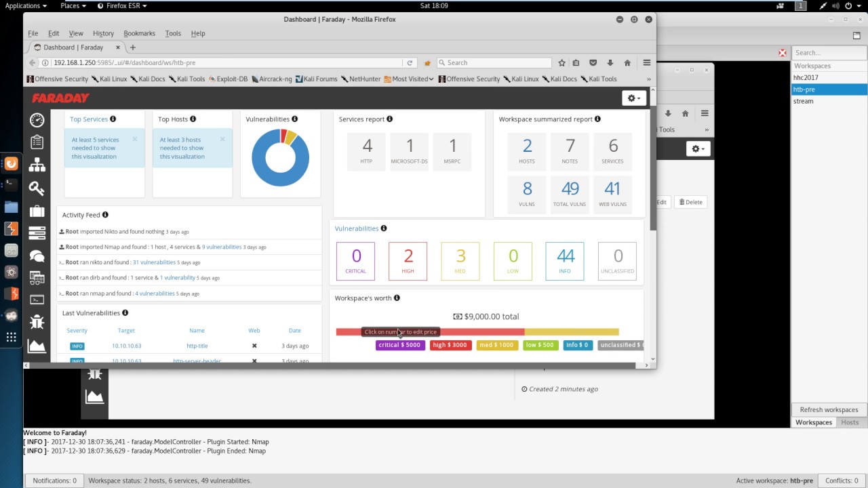This screenshot has height=488, width=868.
Task: Click the Refresh workspaces button
Action: [829, 409]
